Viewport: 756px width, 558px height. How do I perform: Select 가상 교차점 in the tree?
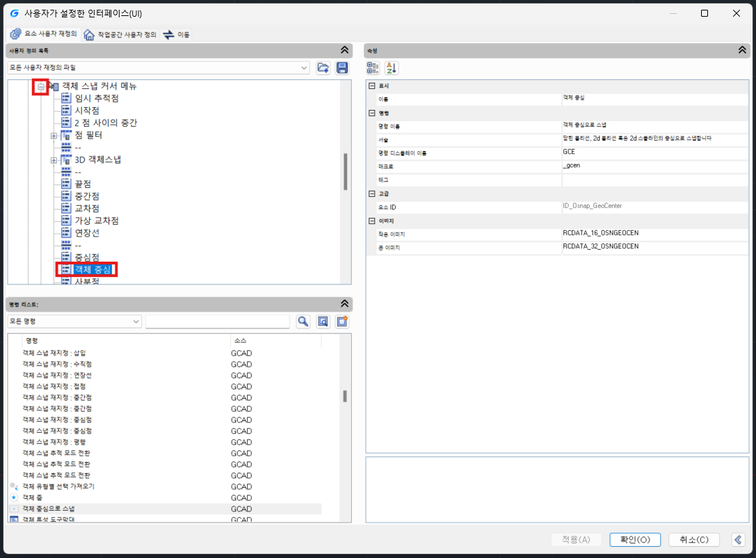click(97, 221)
